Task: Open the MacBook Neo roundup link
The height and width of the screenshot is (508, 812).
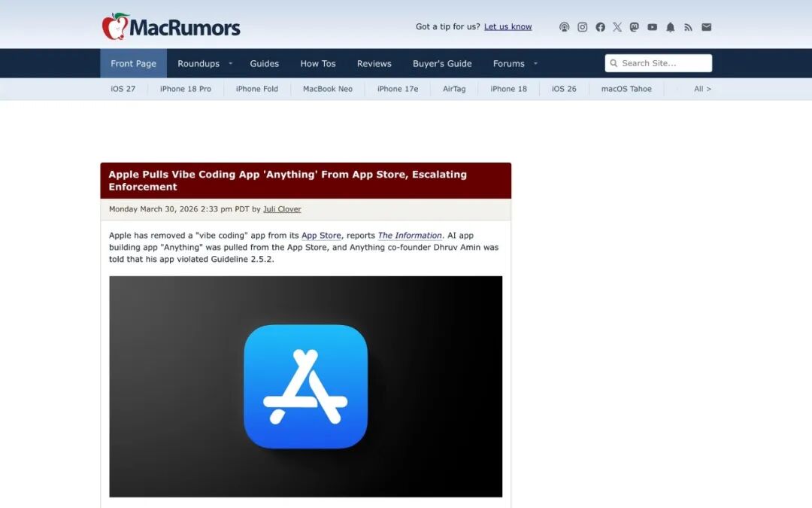Action: 327,89
